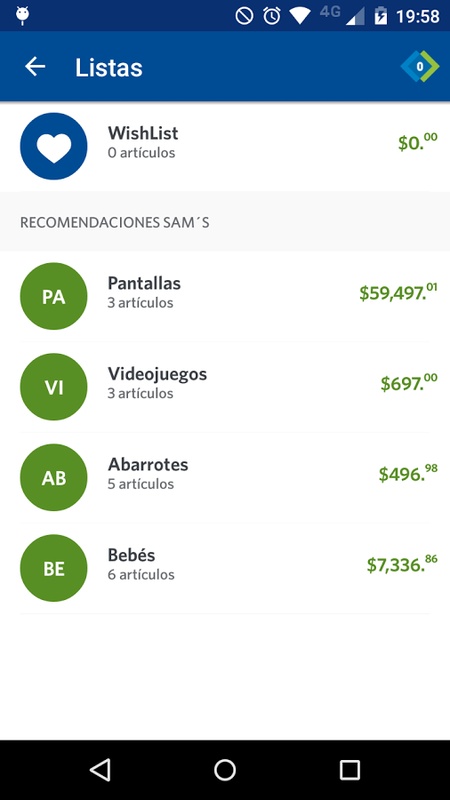Open the WishList list

point(225,146)
